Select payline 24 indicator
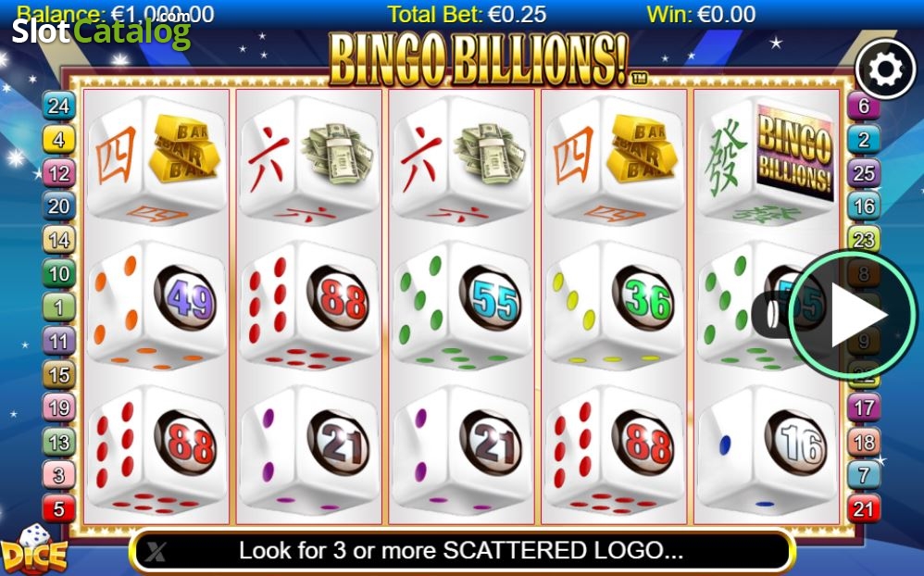Image resolution: width=924 pixels, height=576 pixels. tap(59, 106)
